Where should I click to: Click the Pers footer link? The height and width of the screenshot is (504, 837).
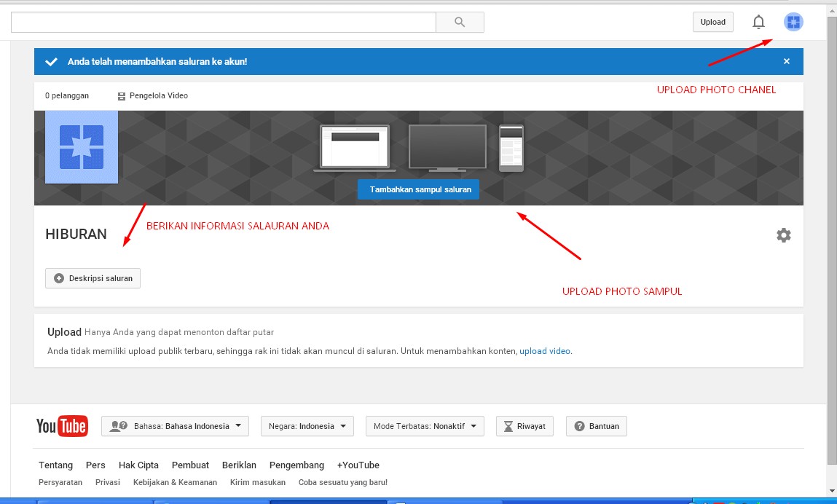pyautogui.click(x=95, y=465)
